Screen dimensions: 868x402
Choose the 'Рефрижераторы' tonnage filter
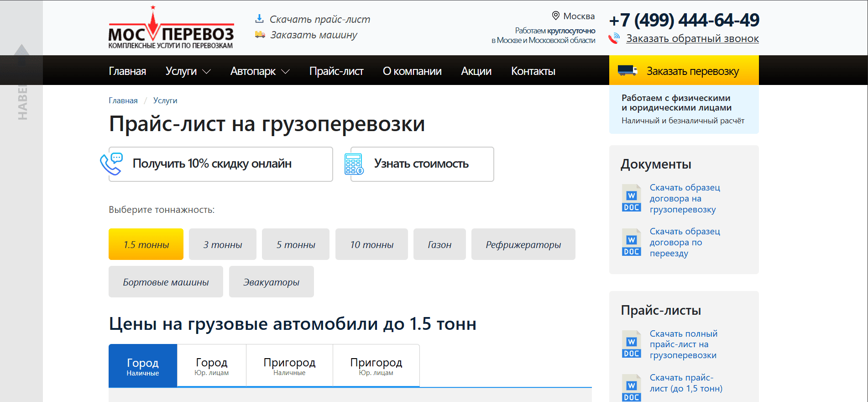tap(523, 244)
